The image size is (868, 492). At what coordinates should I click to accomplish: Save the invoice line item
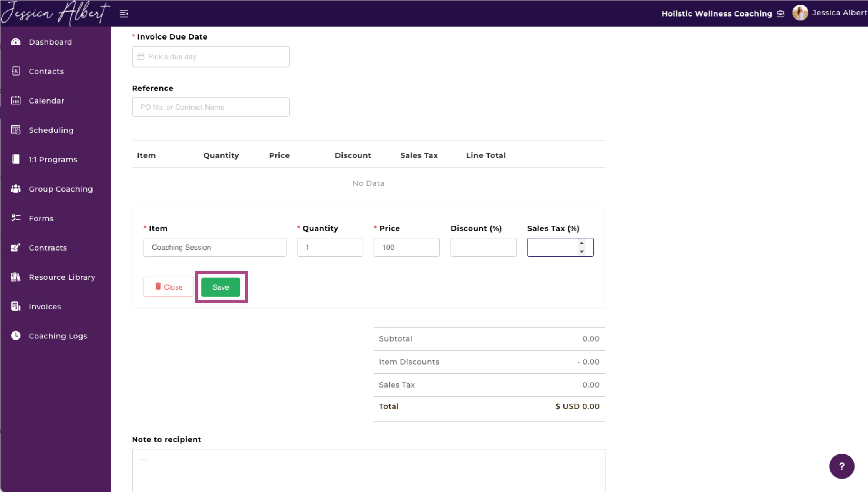click(220, 287)
